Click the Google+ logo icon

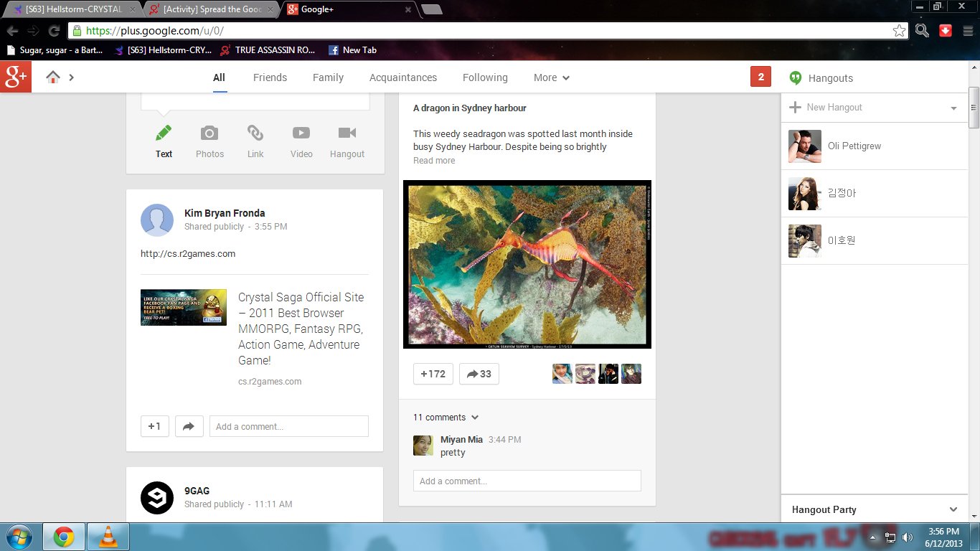(16, 77)
